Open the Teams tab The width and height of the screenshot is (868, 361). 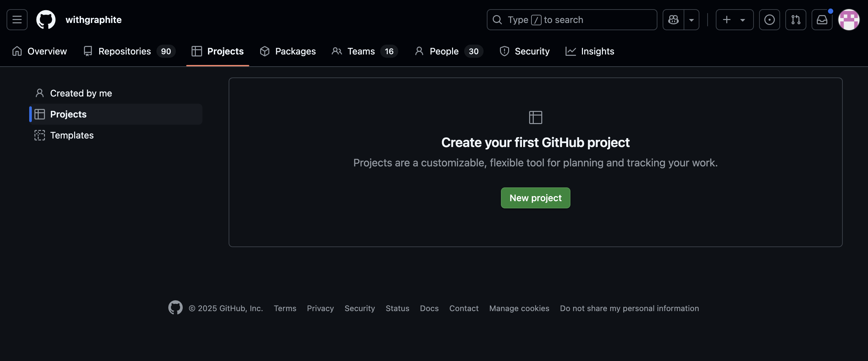click(361, 51)
